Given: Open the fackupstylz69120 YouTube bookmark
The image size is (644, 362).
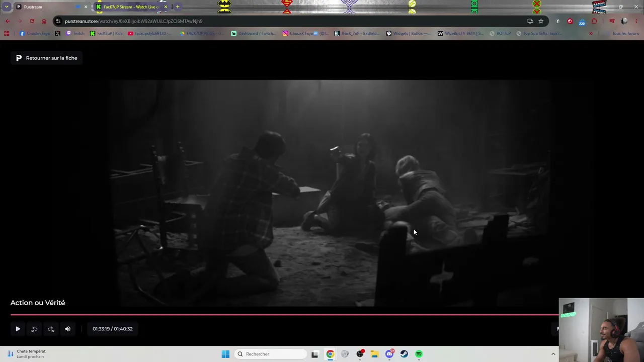Looking at the screenshot, I should tap(149, 34).
